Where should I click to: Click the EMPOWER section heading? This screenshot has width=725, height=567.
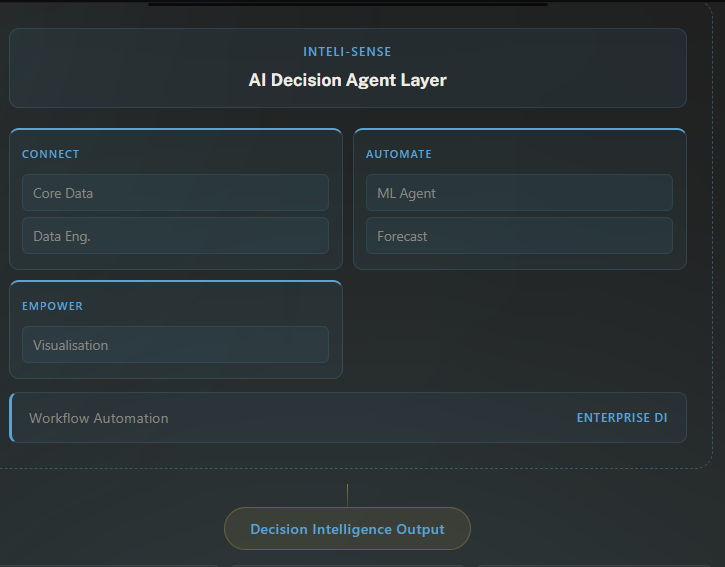point(52,306)
